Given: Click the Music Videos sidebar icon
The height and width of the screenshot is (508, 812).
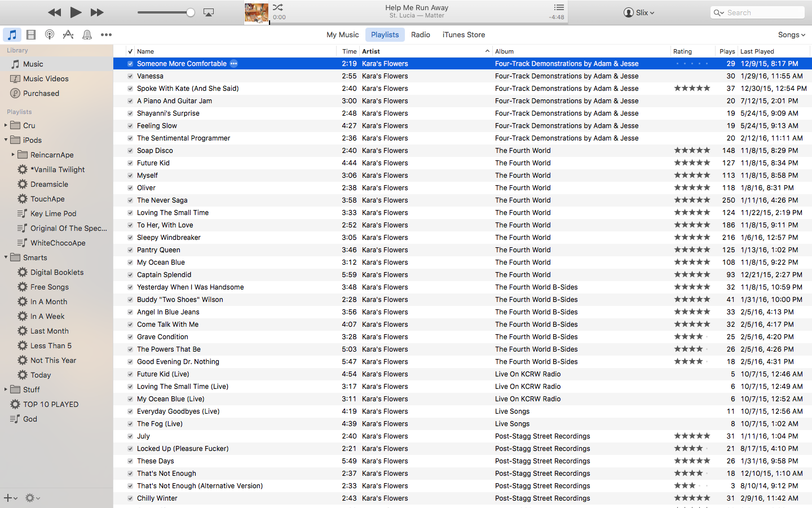Looking at the screenshot, I should pos(15,78).
